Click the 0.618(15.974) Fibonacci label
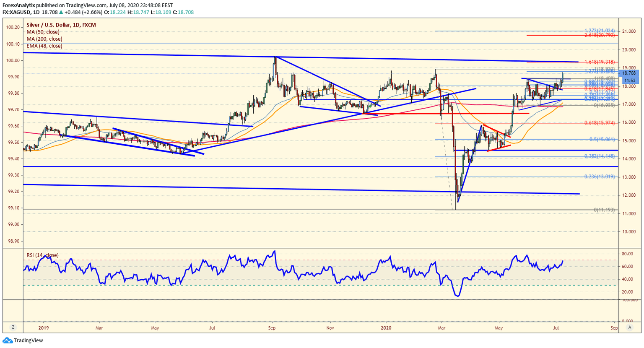Image resolution: width=644 pixels, height=348 pixels. click(600, 123)
